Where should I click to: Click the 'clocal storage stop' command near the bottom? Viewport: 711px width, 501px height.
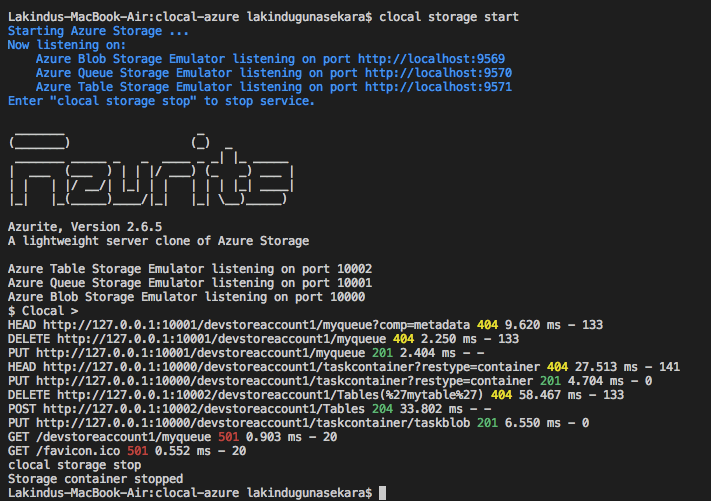(74, 466)
